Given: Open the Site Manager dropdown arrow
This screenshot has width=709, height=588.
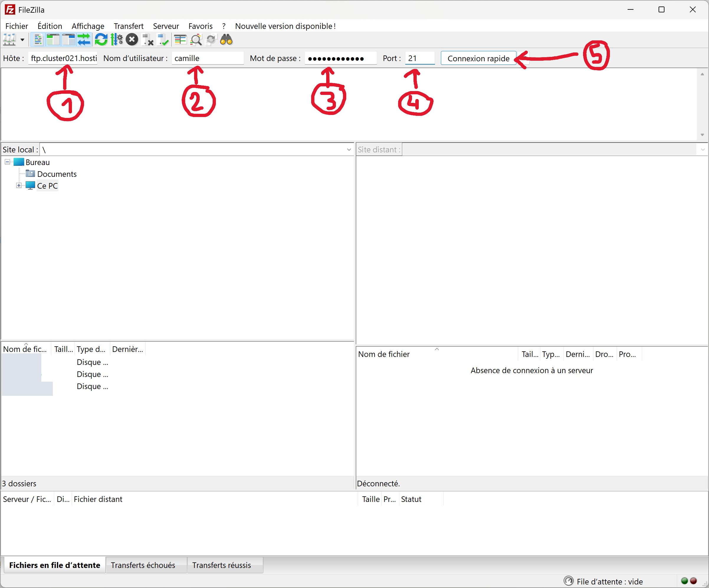Looking at the screenshot, I should coord(22,40).
